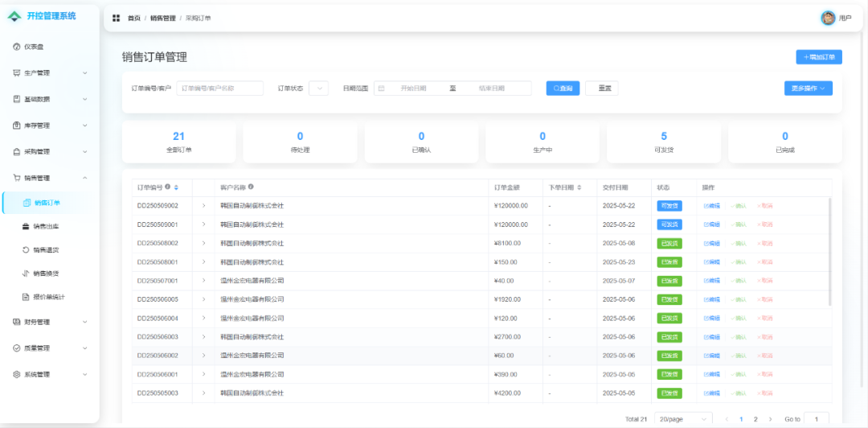
Task: Click the calendar icon in date range
Action: click(x=381, y=88)
